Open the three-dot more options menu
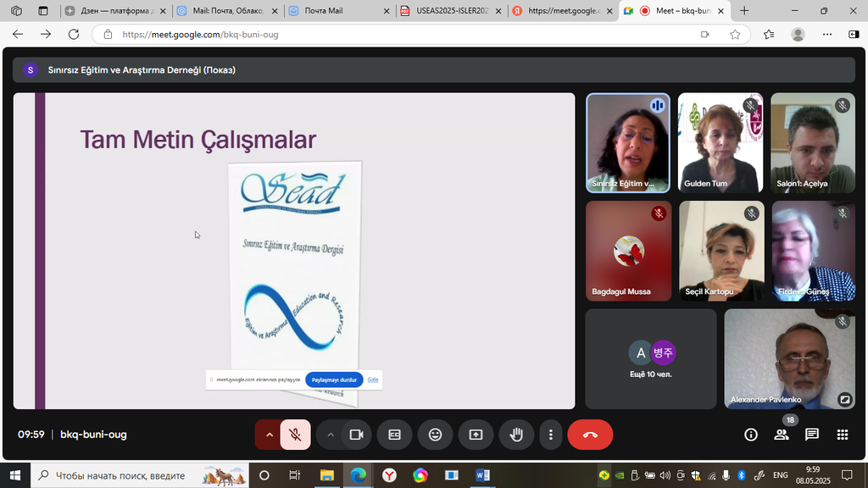Screen dimensions: 868x488 pyautogui.click(x=551, y=435)
